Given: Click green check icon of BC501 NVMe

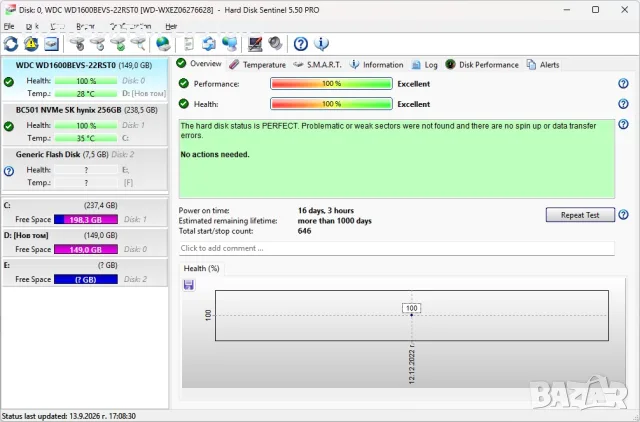Looking at the screenshot, I should [x=9, y=127].
